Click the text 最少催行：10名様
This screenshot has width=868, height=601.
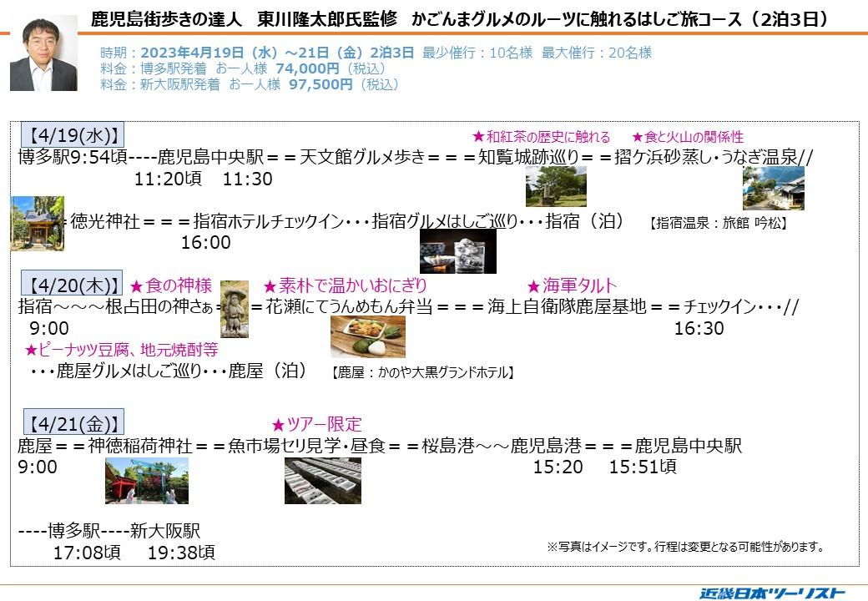(x=477, y=53)
